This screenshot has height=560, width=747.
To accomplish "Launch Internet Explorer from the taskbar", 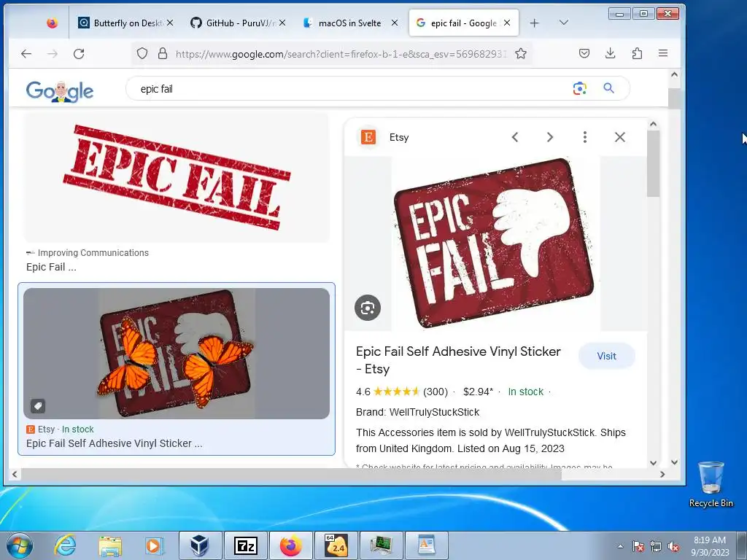I will click(64, 545).
